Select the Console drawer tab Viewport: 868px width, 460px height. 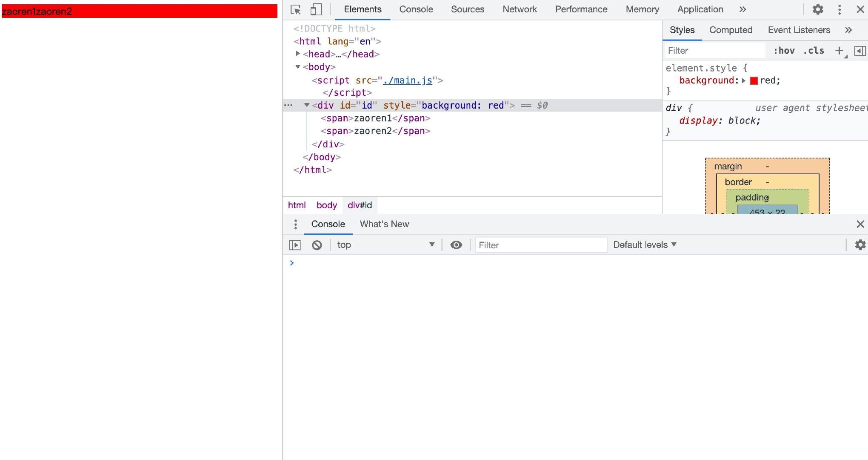pos(328,224)
